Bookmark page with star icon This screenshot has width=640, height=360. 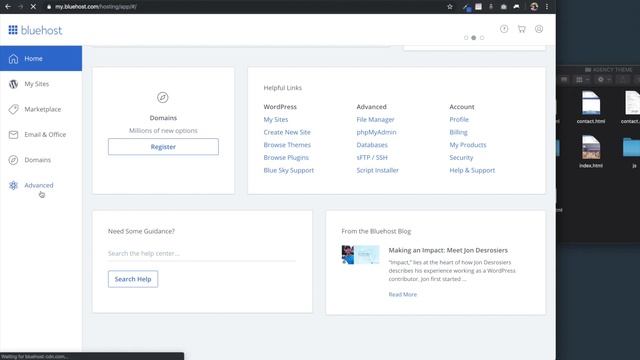[x=450, y=7]
